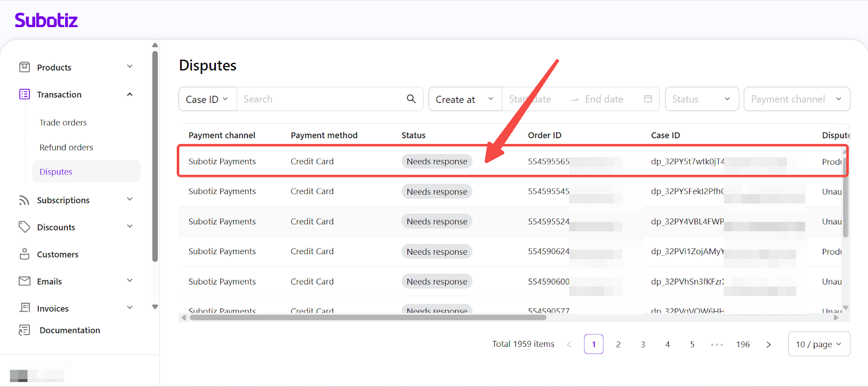Open the Status filter dropdown
The height and width of the screenshot is (387, 868).
pos(701,99)
